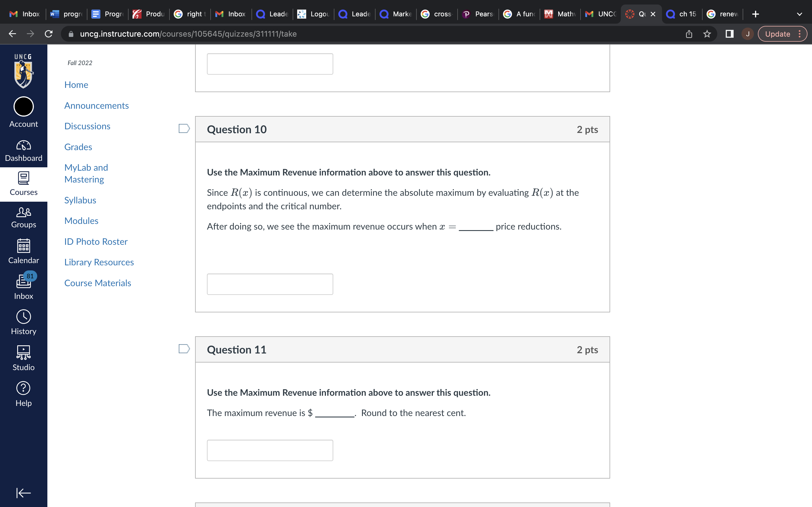Open the History panel icon
The image size is (812, 507).
tap(23, 322)
